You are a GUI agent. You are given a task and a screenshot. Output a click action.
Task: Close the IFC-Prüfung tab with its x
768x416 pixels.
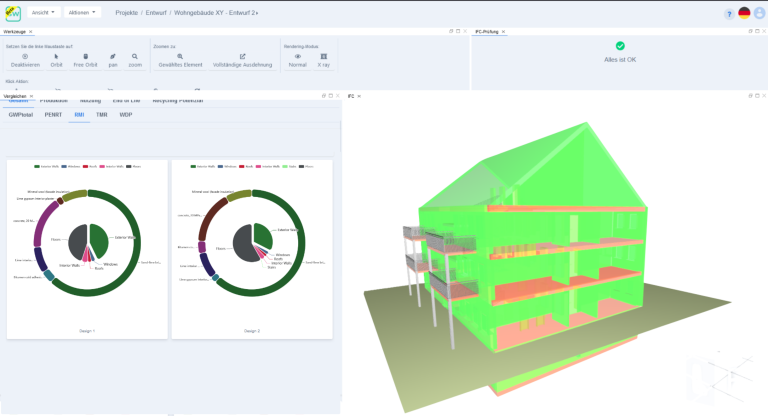(x=503, y=32)
